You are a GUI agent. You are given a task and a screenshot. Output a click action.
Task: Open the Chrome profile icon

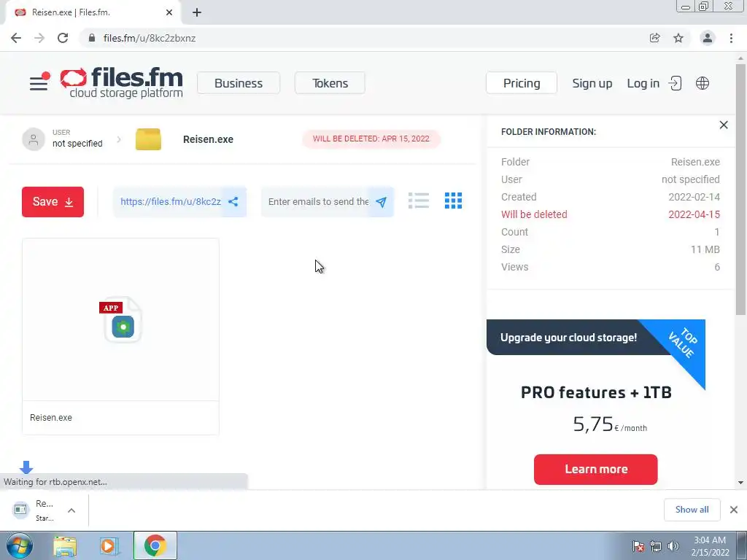[x=708, y=38]
